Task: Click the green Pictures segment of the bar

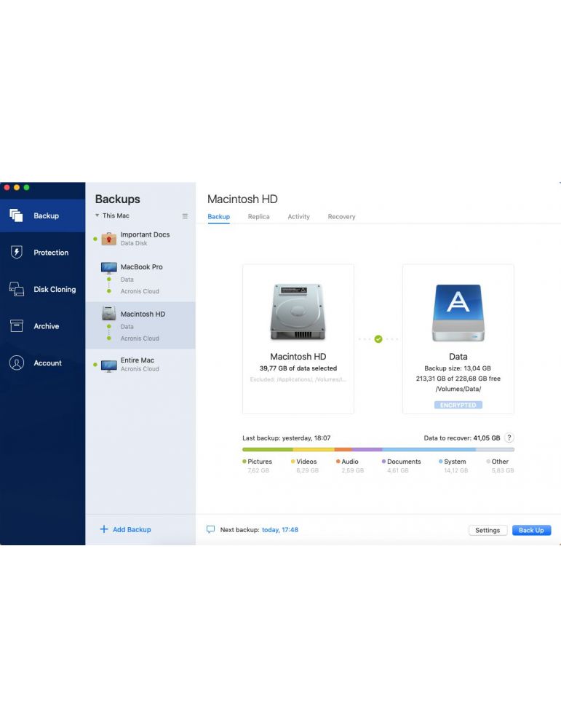Action: (267, 449)
